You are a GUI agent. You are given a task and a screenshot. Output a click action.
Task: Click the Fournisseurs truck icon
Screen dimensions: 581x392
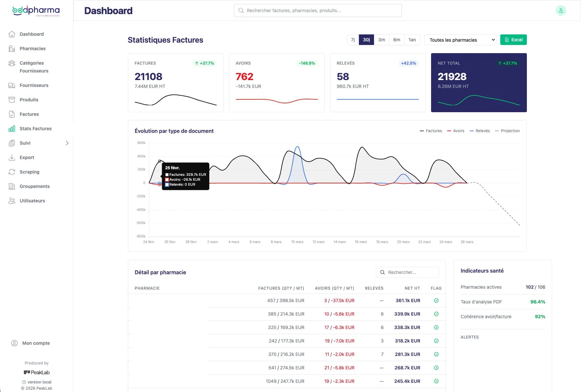click(x=12, y=85)
